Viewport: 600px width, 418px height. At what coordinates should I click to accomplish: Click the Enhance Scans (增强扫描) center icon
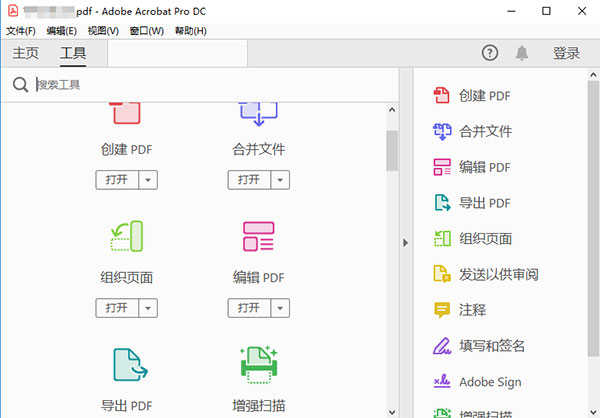coord(259,364)
